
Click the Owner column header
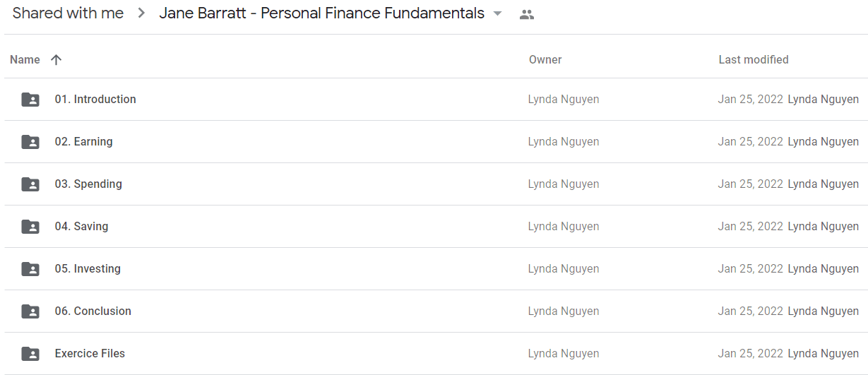pos(545,60)
